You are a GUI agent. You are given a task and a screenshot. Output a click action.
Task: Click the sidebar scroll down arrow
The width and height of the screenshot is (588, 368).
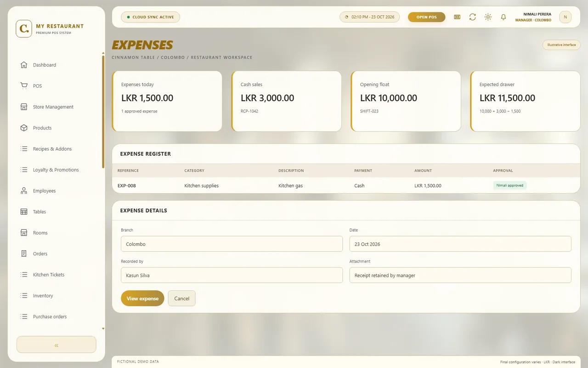coord(103,329)
